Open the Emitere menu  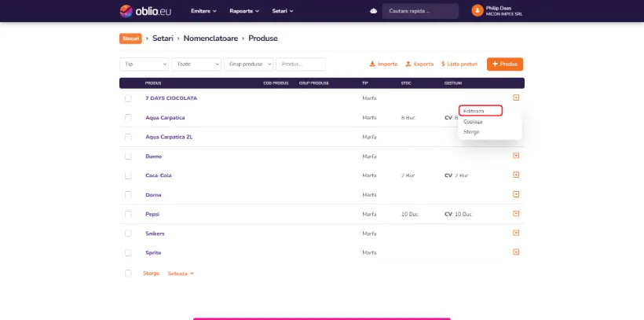pyautogui.click(x=203, y=11)
